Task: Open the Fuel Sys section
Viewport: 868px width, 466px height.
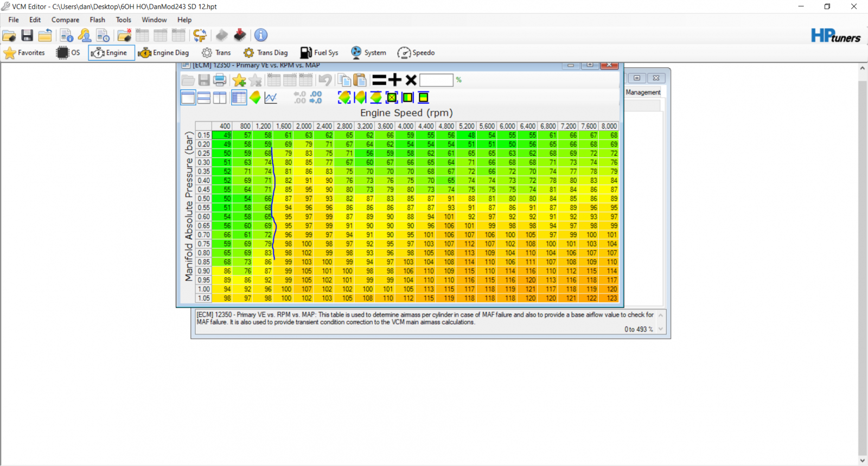Action: click(320, 53)
